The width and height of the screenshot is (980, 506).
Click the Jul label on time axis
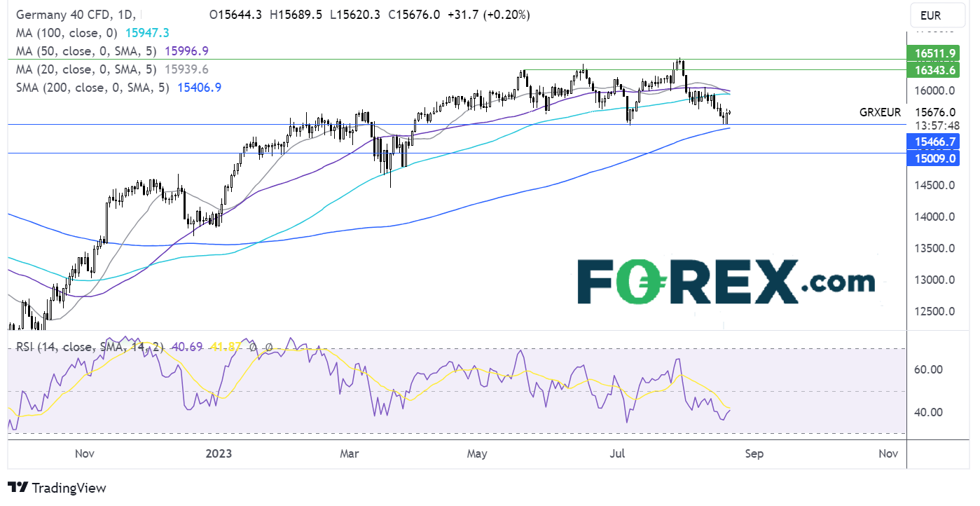[x=619, y=453]
